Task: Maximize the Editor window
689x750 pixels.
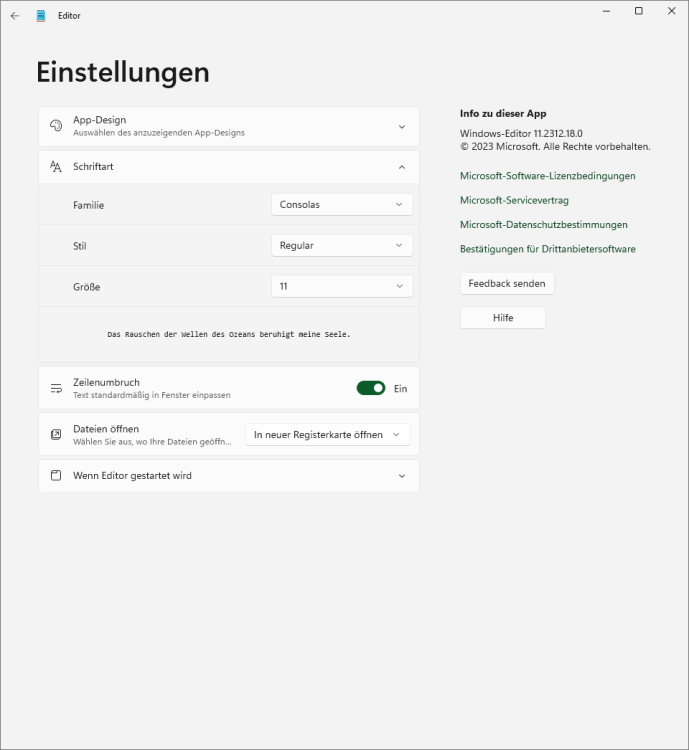Action: (x=639, y=11)
